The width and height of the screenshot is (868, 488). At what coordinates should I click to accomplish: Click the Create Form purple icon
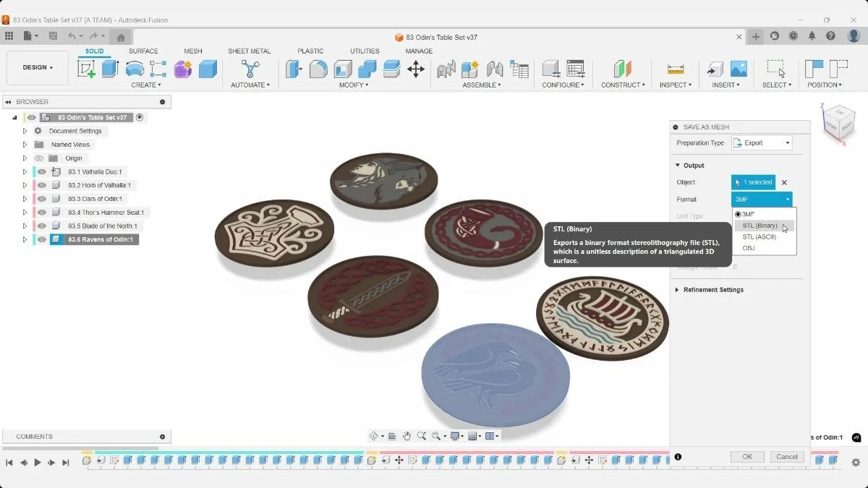183,69
